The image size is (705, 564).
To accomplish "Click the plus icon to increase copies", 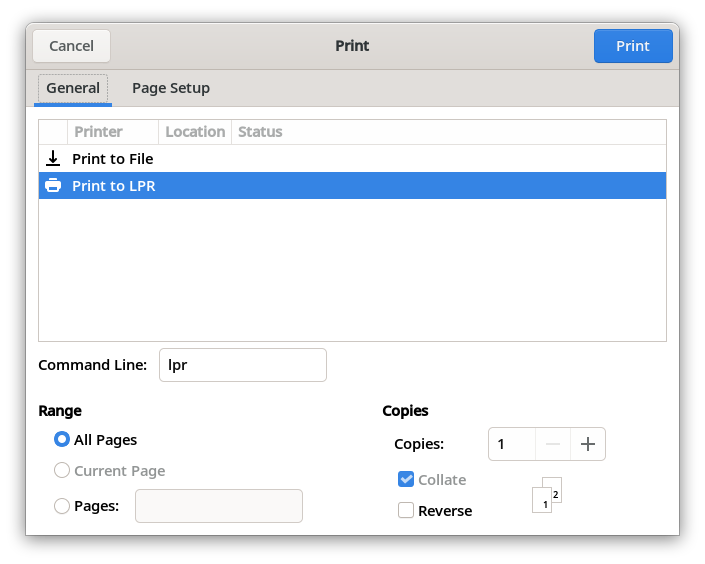I will [588, 444].
